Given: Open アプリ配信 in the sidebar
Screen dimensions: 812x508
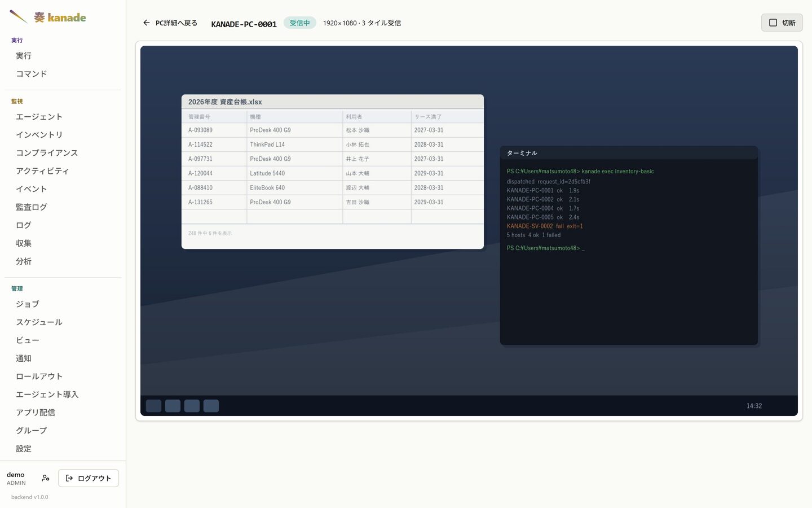Looking at the screenshot, I should pyautogui.click(x=63, y=413).
